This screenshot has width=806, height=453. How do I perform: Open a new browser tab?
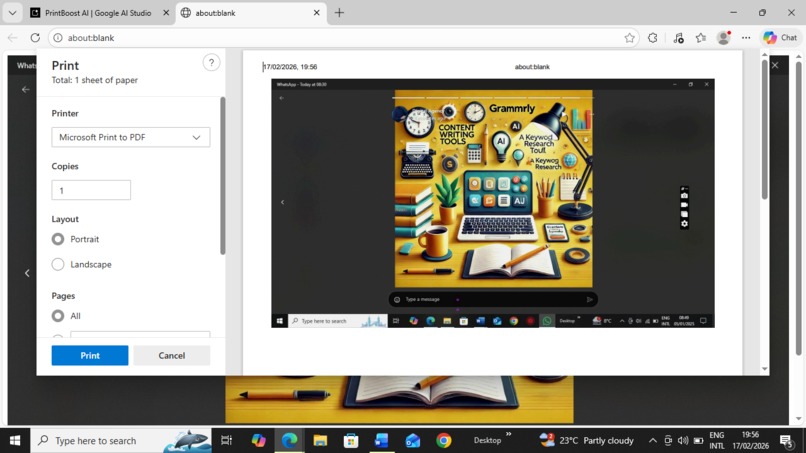339,13
